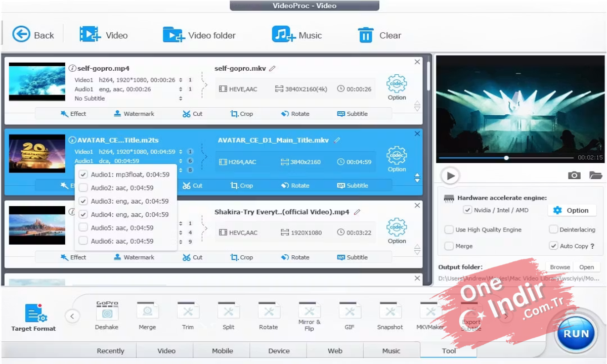The image size is (607, 364).
Task: Add Subtitle to Shakira video
Action: [x=353, y=257]
